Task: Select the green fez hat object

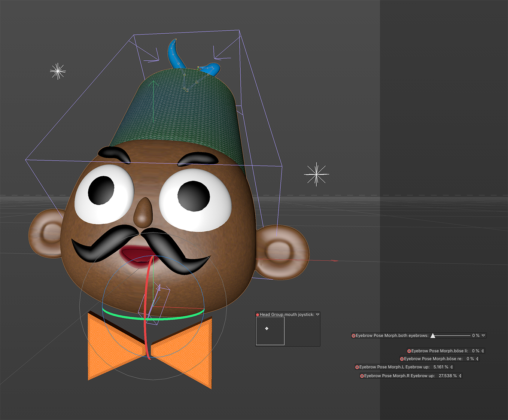Action: 183,112
